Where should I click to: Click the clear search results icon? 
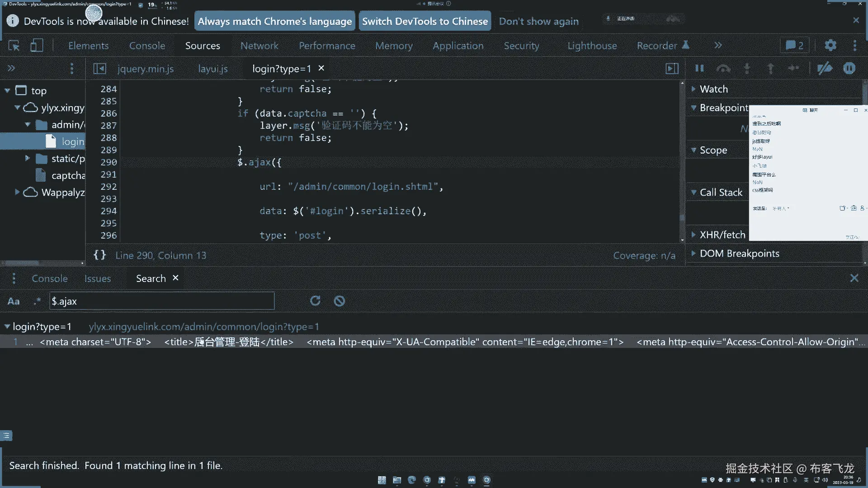[x=340, y=301]
